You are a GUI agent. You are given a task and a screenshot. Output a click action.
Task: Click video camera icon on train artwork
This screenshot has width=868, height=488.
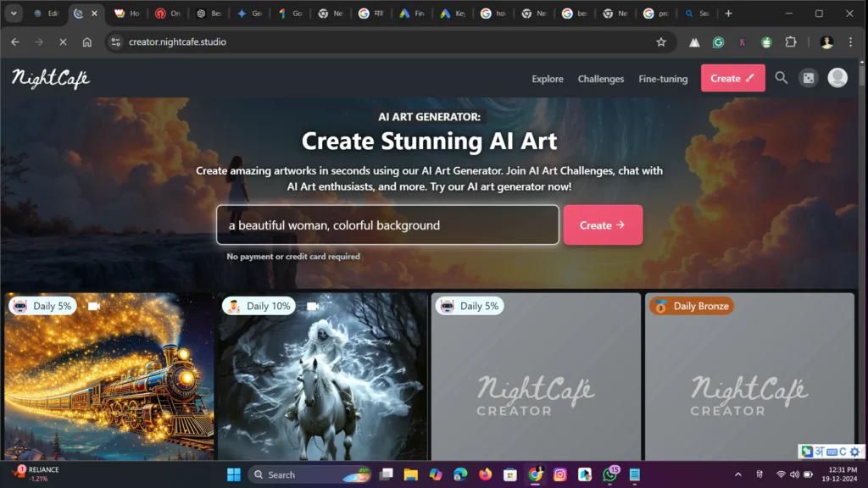pyautogui.click(x=93, y=306)
